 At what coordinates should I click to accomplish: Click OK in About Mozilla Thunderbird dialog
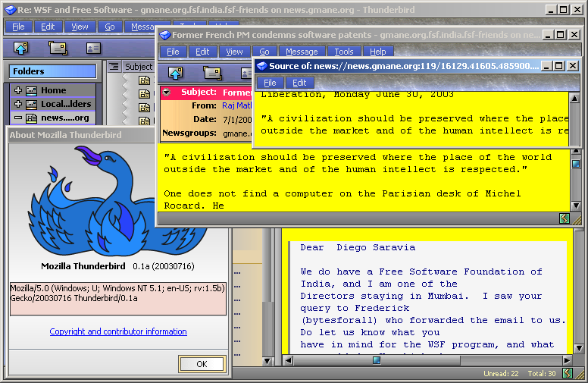click(x=201, y=364)
